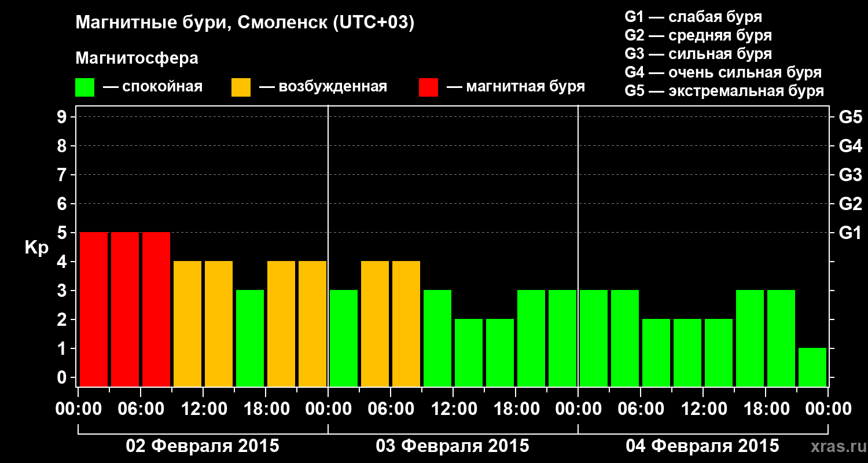Click the 'G5' label on the right axis

coord(850,117)
